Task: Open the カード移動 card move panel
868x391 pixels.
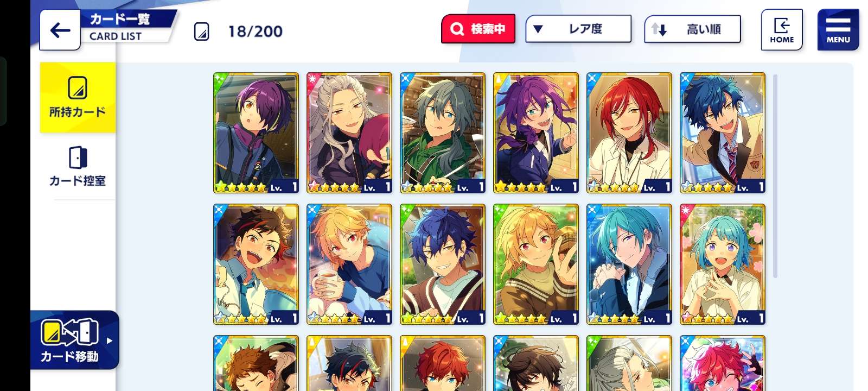Action: point(74,340)
